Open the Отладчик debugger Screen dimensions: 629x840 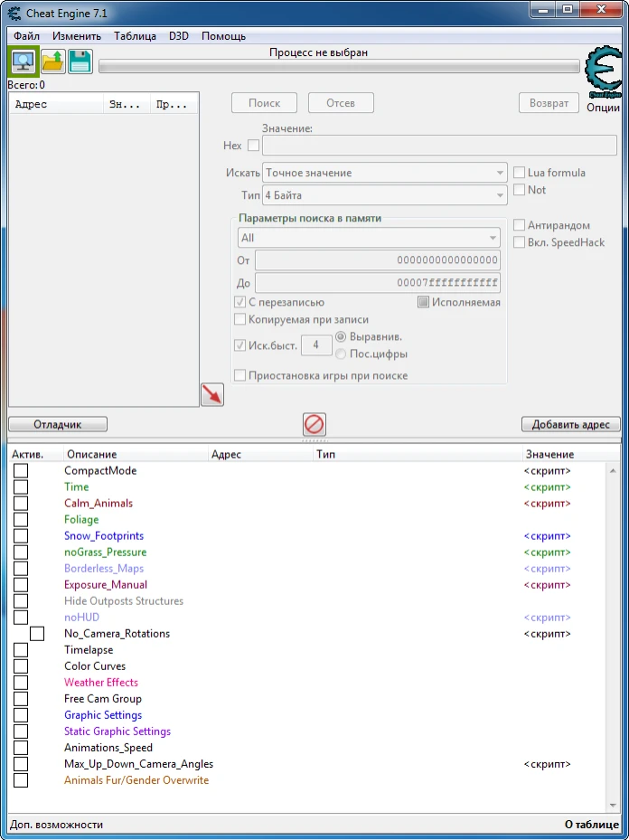(58, 424)
